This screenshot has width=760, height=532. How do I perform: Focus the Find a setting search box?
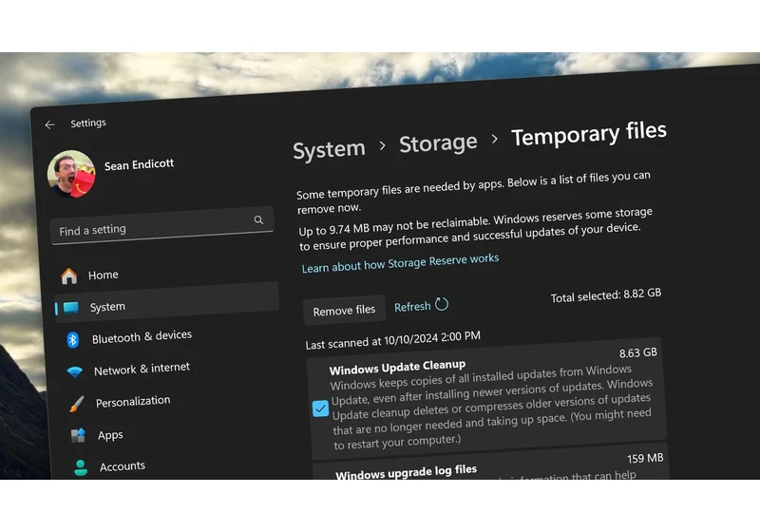coord(161,226)
